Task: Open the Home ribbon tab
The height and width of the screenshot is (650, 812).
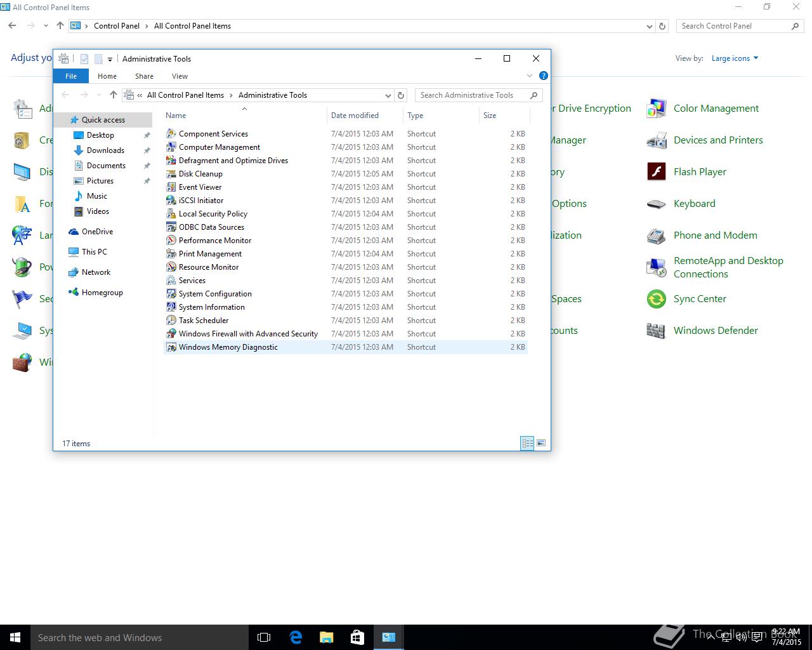Action: click(x=107, y=76)
